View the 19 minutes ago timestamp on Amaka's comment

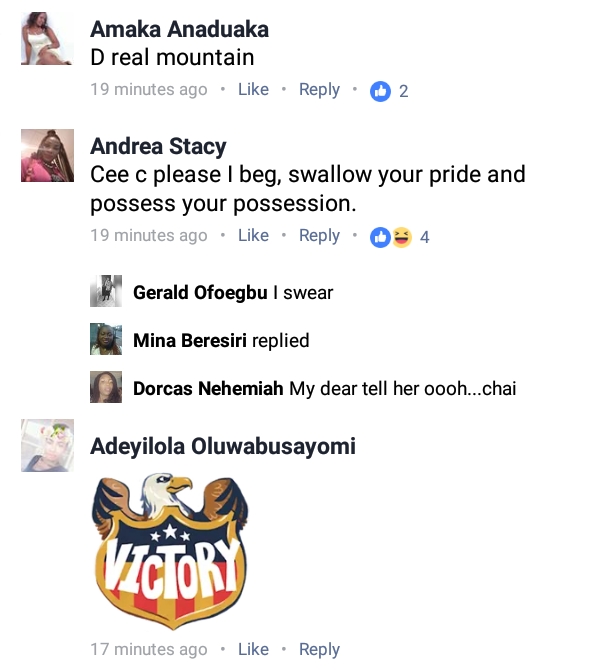coord(149,90)
